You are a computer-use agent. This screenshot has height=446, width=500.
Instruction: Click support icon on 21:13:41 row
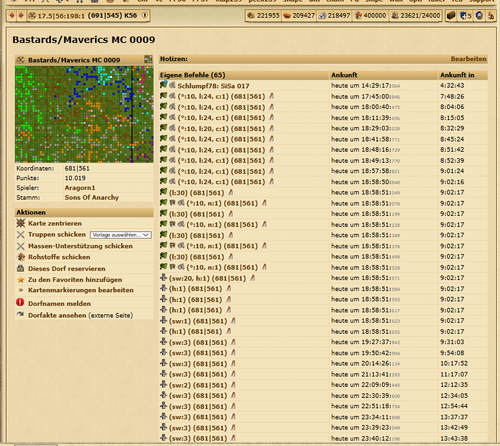[x=163, y=374]
